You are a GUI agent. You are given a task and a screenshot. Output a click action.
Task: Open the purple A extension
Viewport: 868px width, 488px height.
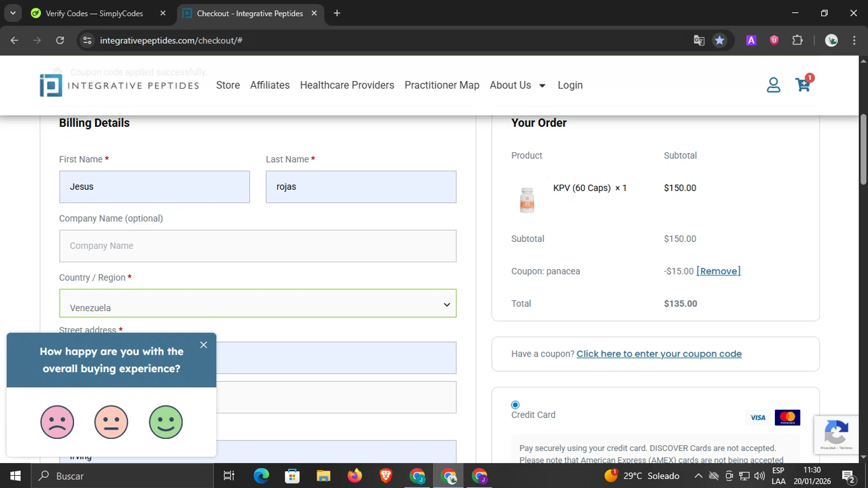(751, 41)
